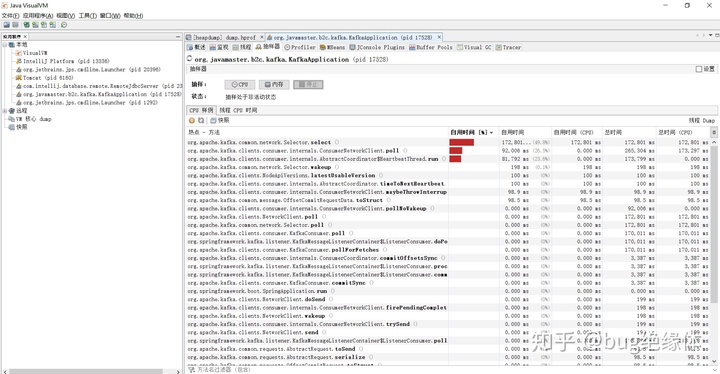Open the MBeans subtab

(x=332, y=47)
